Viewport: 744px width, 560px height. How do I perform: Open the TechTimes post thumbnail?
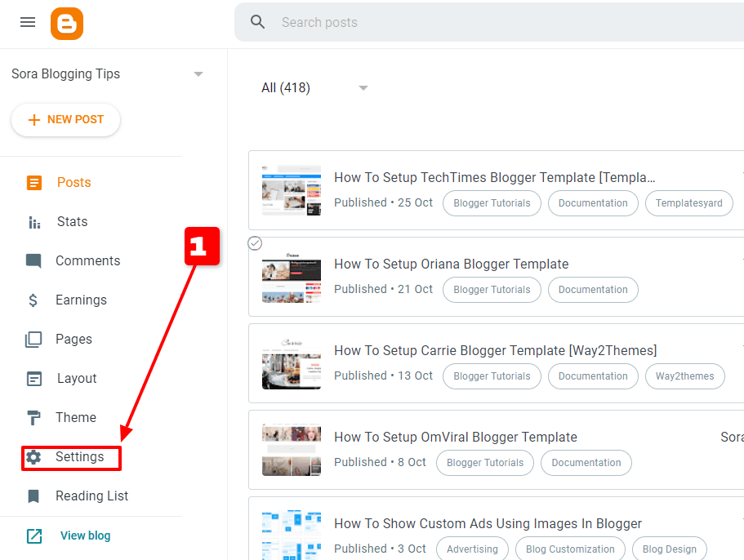[291, 190]
